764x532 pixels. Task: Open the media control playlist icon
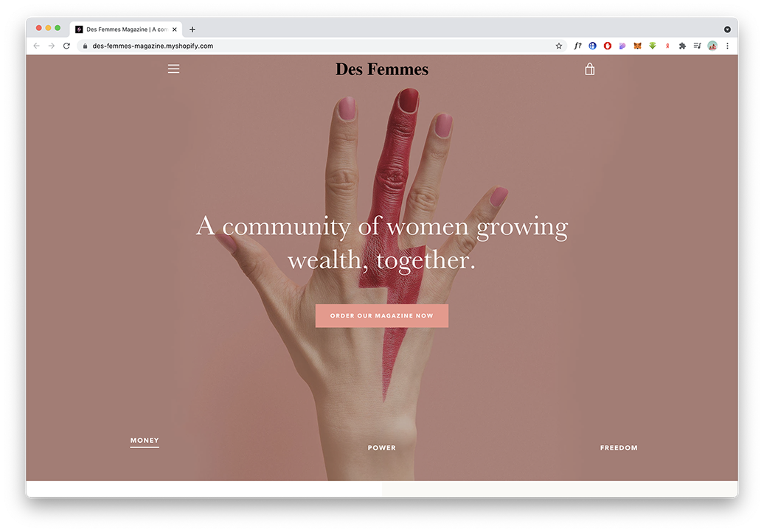(x=697, y=46)
